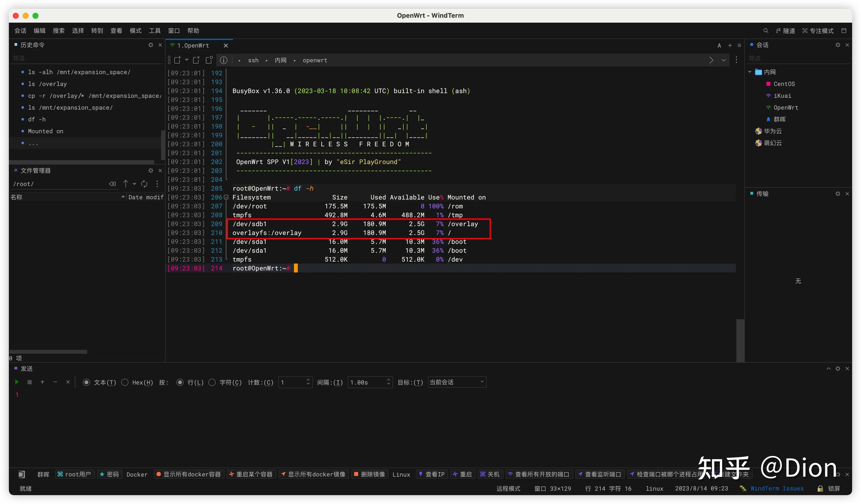Open the 目标 当前会话 dropdown
The image size is (861, 504).
pyautogui.click(x=457, y=382)
